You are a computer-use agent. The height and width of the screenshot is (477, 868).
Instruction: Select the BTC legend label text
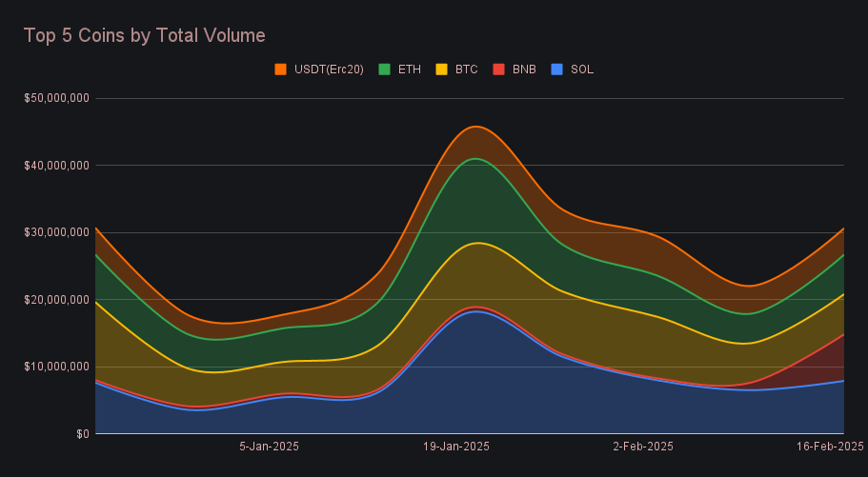pyautogui.click(x=466, y=70)
